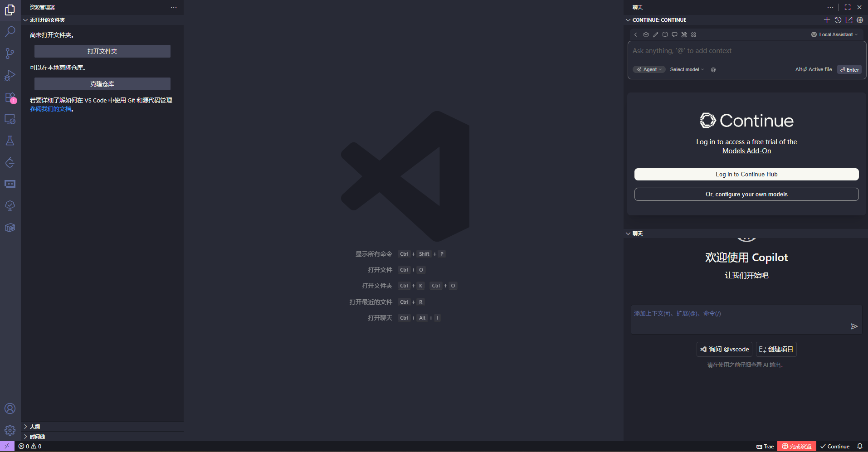The height and width of the screenshot is (452, 868).
Task: Click Or, configure your own models
Action: pyautogui.click(x=746, y=194)
